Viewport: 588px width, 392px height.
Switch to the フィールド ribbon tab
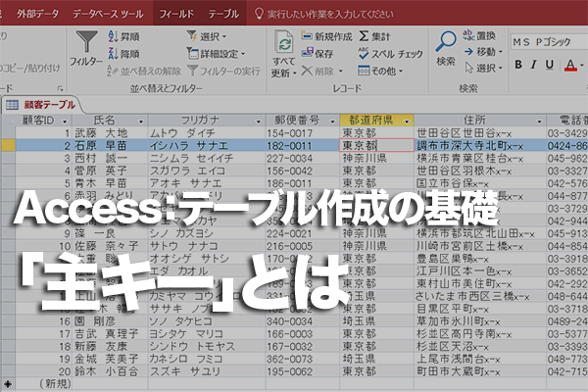[176, 14]
